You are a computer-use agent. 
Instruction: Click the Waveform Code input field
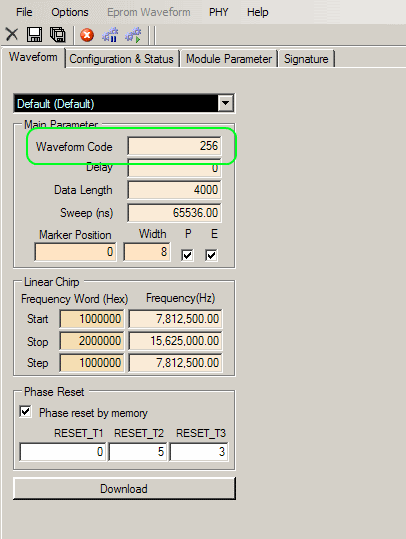coord(174,146)
